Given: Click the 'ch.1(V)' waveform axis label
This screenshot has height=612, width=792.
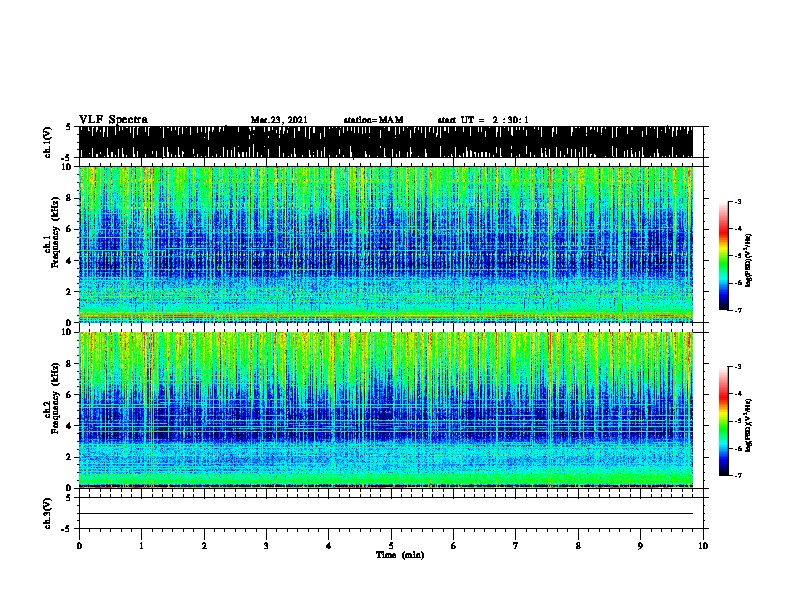Looking at the screenshot, I should pos(48,142).
